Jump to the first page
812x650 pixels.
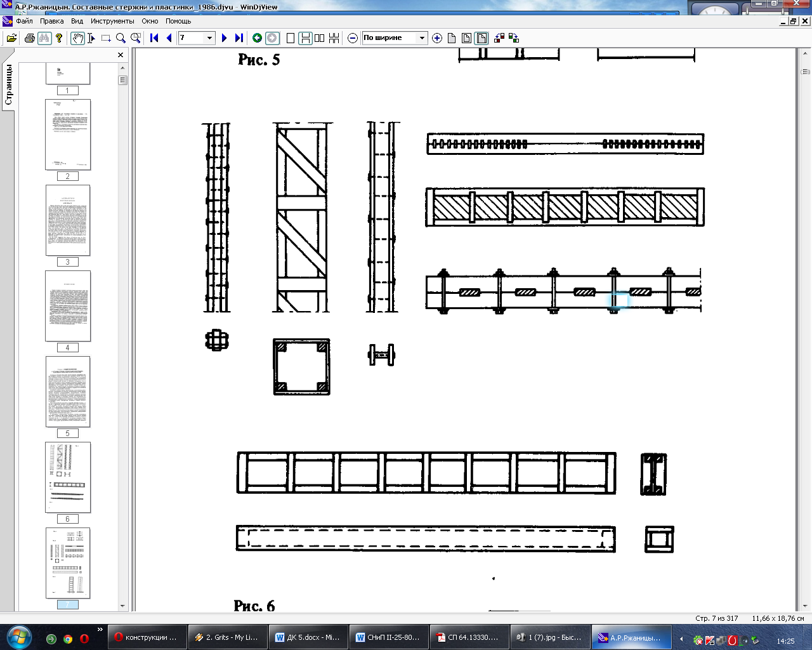pyautogui.click(x=154, y=38)
